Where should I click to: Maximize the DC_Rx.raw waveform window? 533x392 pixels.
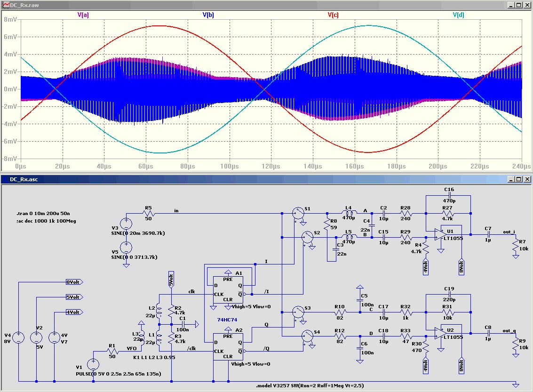[x=518, y=5]
